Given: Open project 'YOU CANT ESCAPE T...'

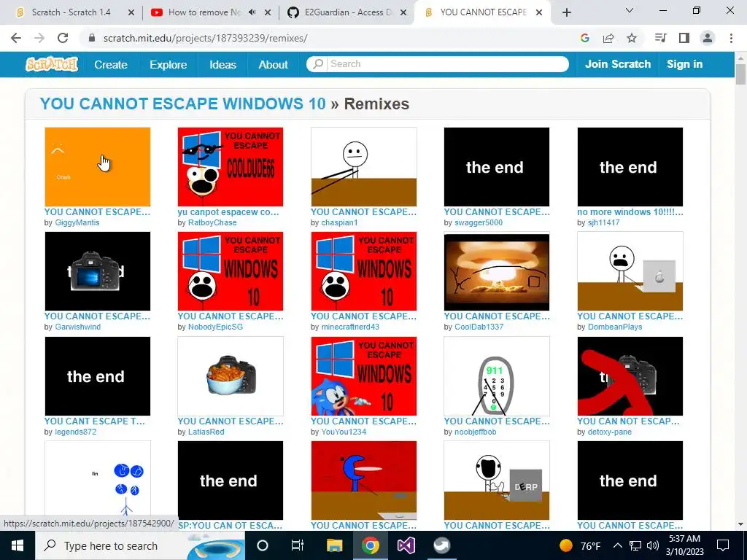Looking at the screenshot, I should (94, 421).
